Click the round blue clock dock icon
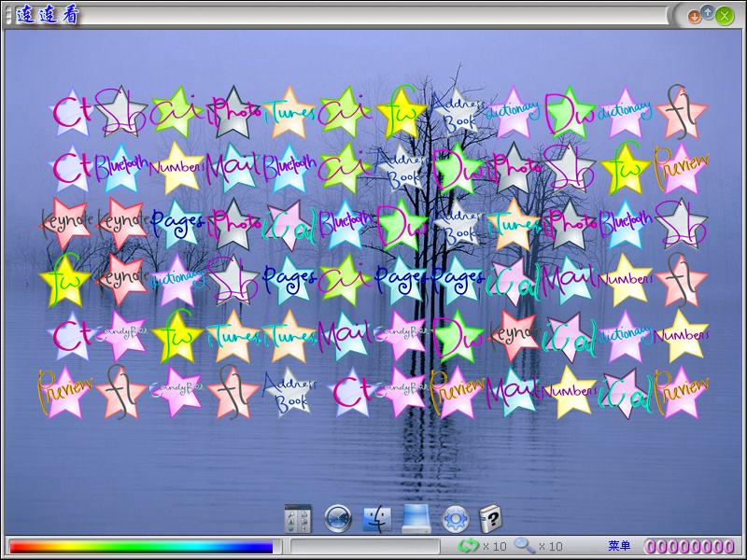Viewport: 747px width, 560px height. [x=338, y=519]
